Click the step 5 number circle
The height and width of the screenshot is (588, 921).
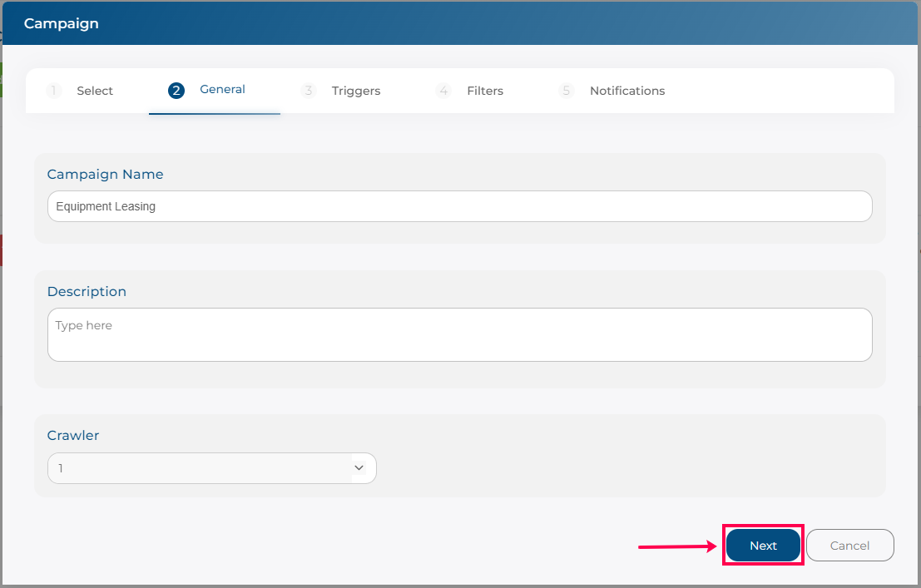(567, 91)
